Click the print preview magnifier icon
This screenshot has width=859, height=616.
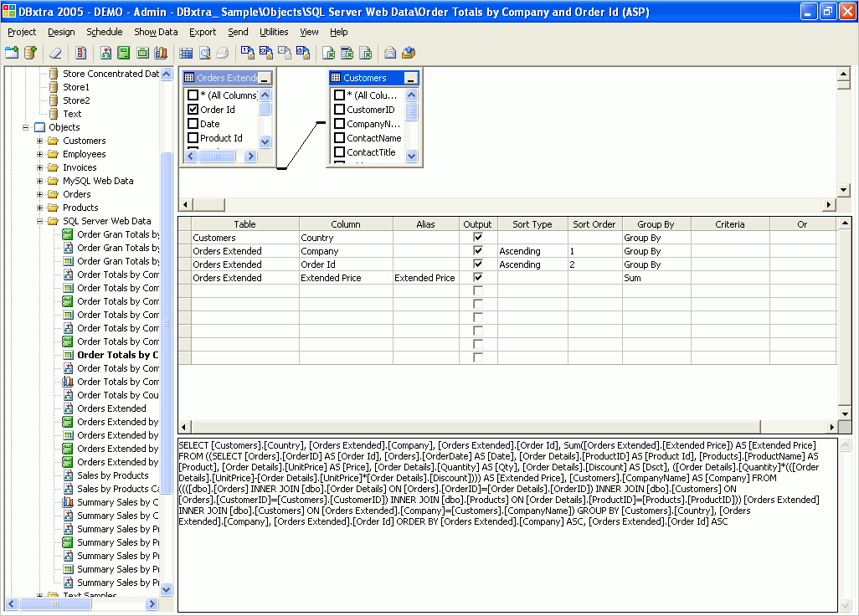pyautogui.click(x=204, y=53)
